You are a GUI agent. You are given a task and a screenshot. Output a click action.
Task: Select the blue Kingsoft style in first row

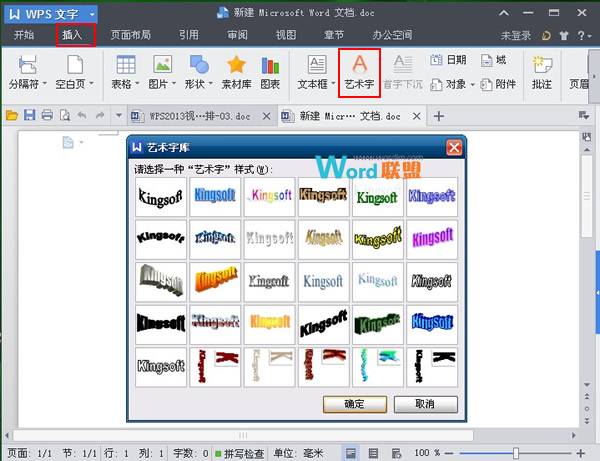[x=215, y=197]
